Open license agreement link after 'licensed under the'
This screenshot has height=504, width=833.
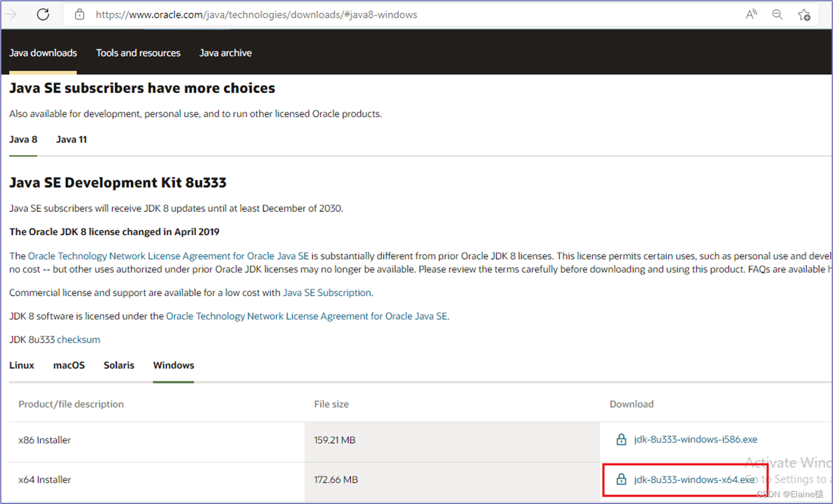(x=307, y=316)
